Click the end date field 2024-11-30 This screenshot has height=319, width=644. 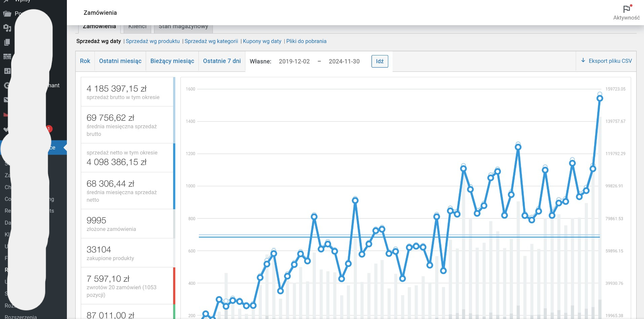tap(344, 61)
